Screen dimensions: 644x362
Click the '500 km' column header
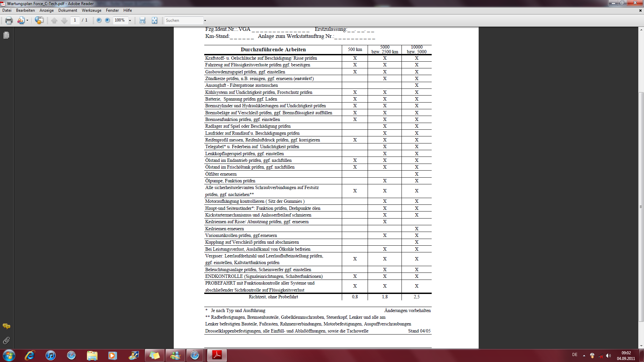pyautogui.click(x=355, y=50)
